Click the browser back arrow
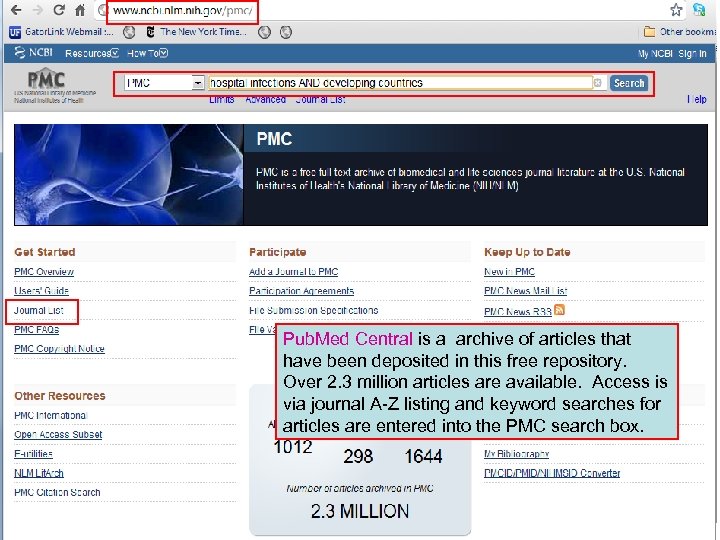This screenshot has width=720, height=540. (16, 10)
